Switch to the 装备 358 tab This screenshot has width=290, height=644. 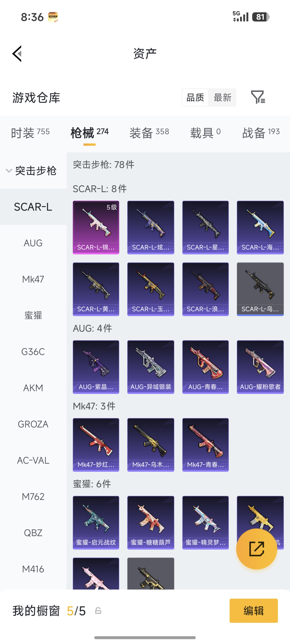point(149,133)
